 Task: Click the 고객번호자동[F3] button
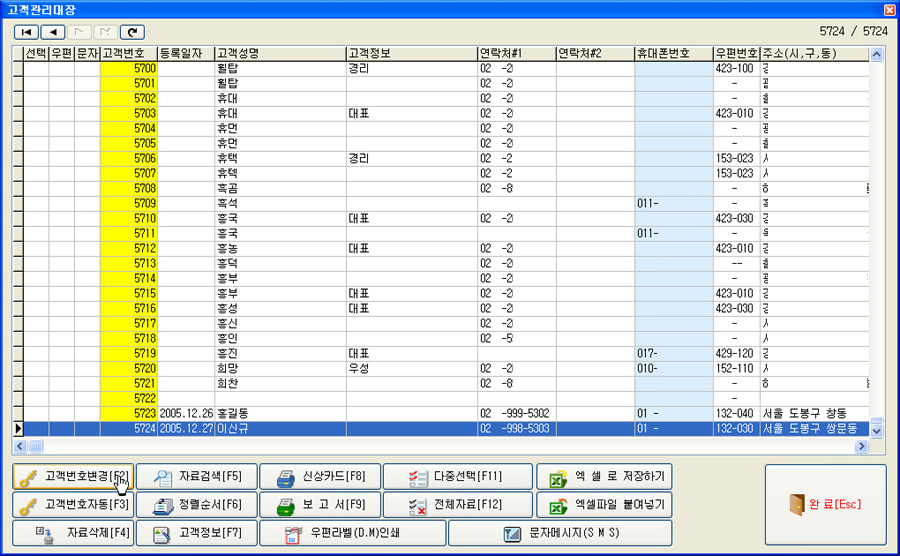coord(73,505)
